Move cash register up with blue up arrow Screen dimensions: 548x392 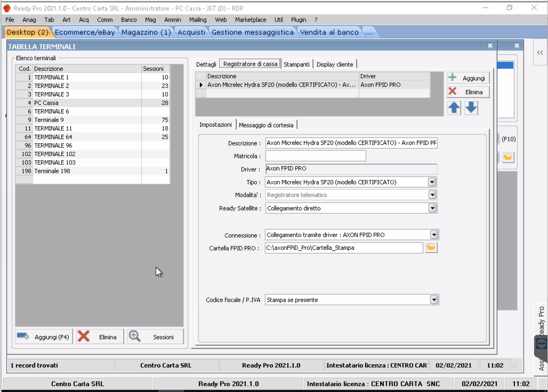click(454, 108)
